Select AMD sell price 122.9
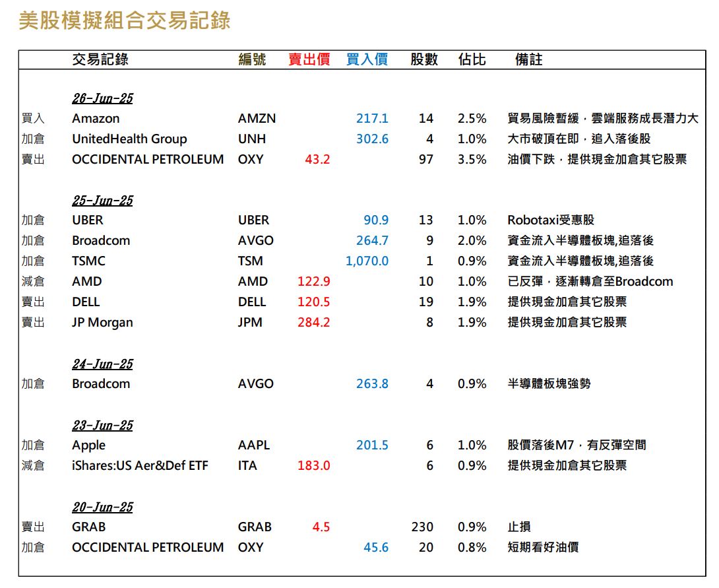This screenshot has height=588, width=719. pyautogui.click(x=313, y=282)
